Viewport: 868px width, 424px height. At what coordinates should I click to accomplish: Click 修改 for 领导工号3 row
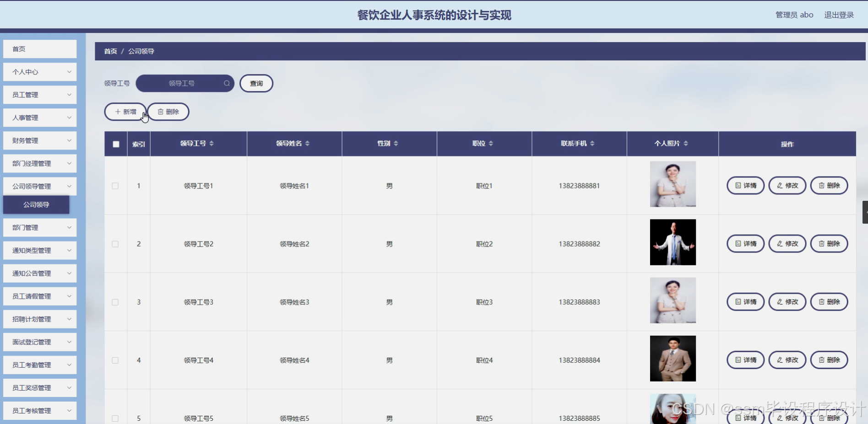coord(787,302)
